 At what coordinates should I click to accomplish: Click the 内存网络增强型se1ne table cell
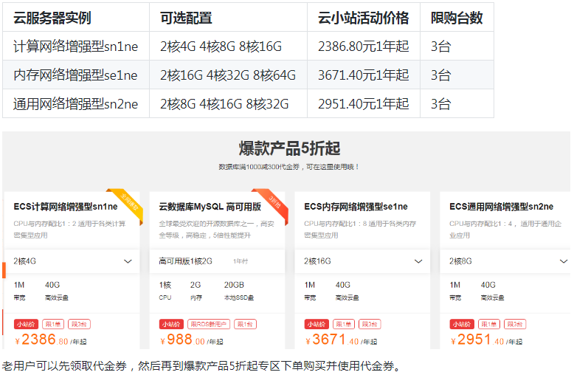coord(75,75)
